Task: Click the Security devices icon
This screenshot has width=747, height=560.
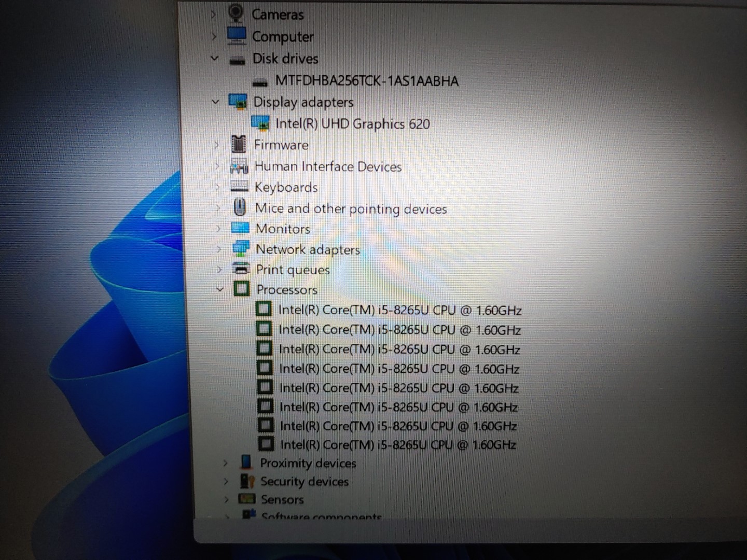Action: pyautogui.click(x=247, y=481)
